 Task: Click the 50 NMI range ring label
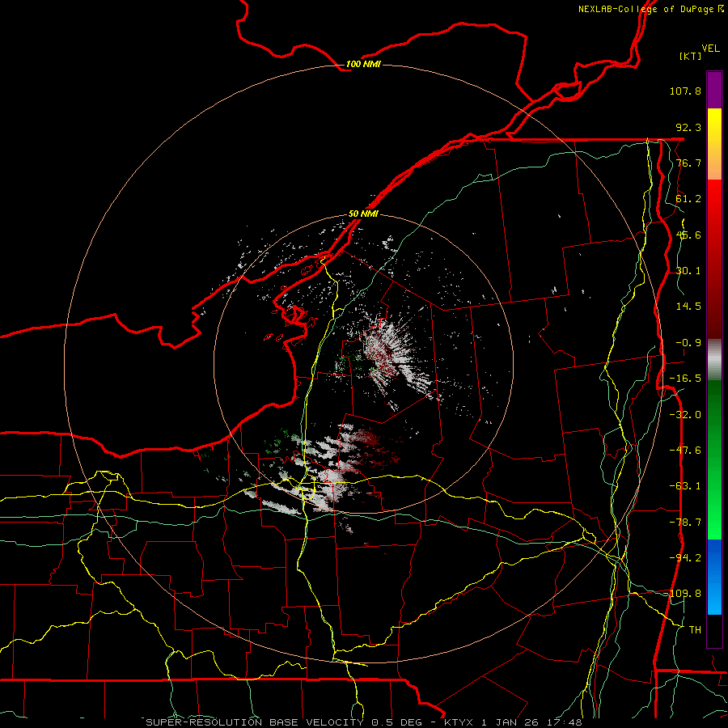point(363,214)
